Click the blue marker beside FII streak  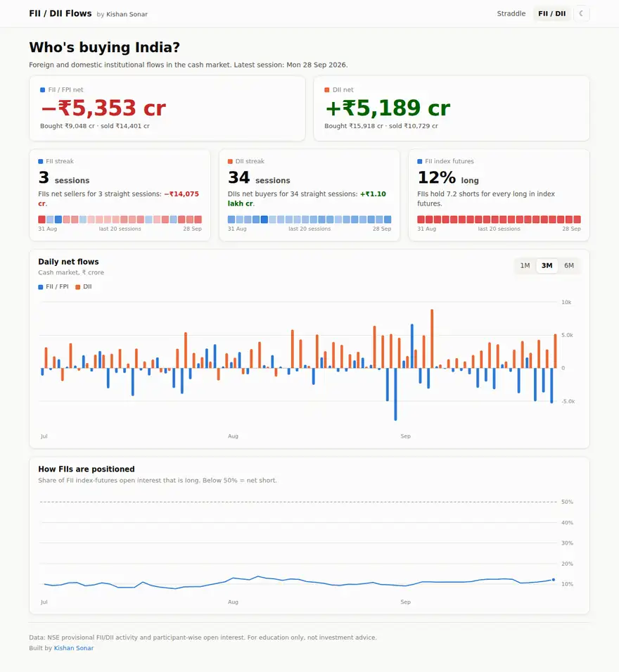pyautogui.click(x=41, y=162)
